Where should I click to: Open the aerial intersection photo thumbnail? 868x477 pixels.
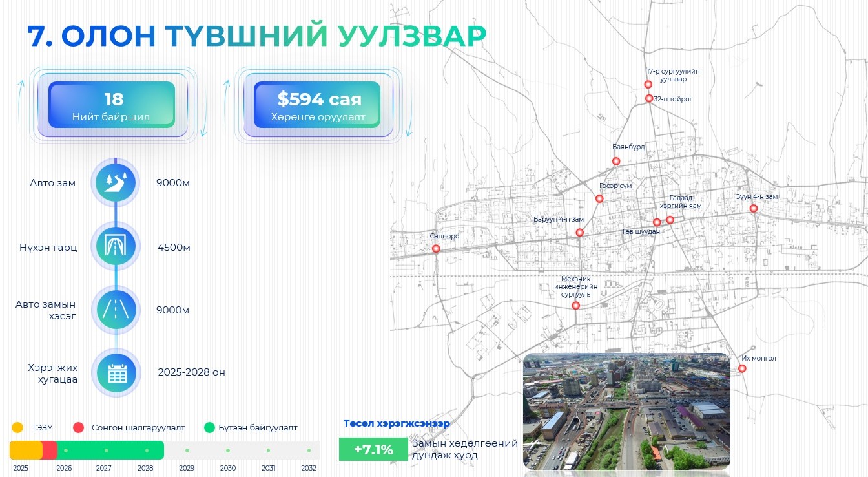626,411
